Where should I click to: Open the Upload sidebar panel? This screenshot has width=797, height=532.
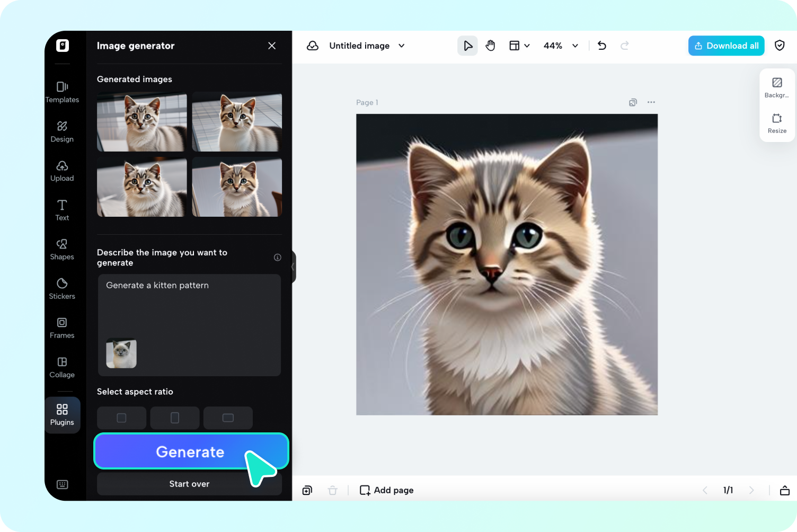[x=62, y=171]
